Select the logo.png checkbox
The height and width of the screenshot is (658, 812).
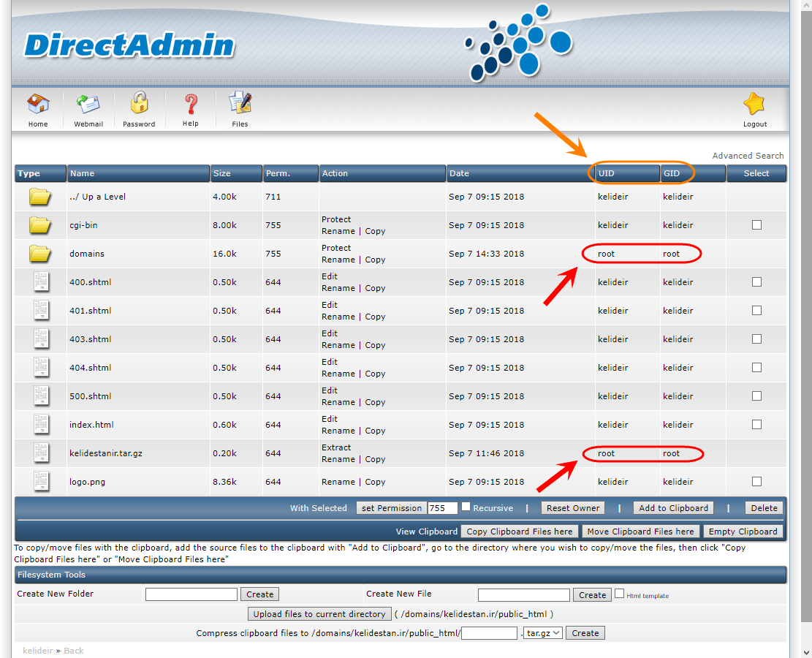point(756,481)
